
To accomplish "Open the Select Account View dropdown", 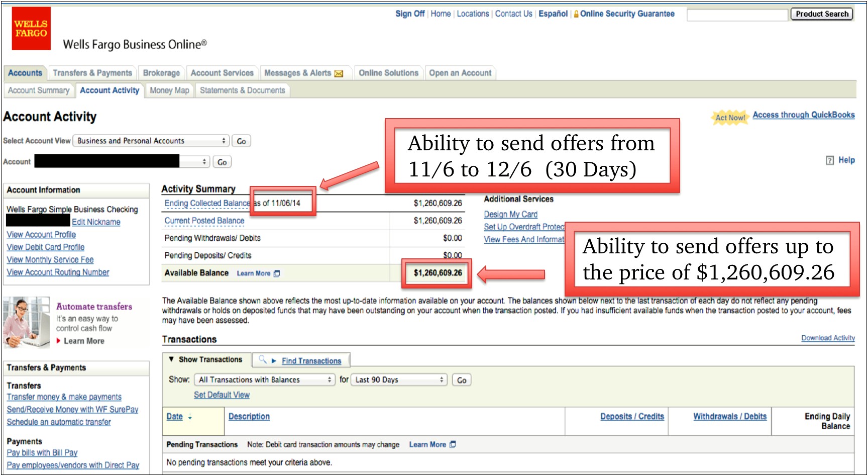I will [151, 141].
